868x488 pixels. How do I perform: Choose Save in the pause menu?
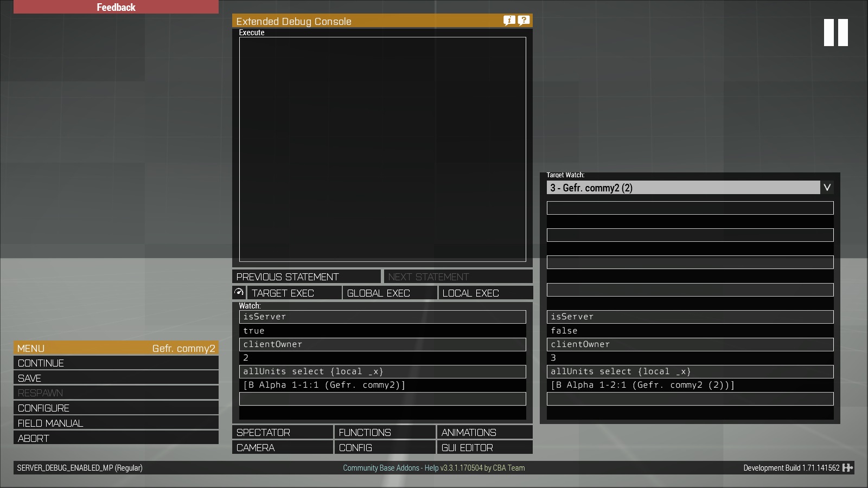click(x=116, y=378)
